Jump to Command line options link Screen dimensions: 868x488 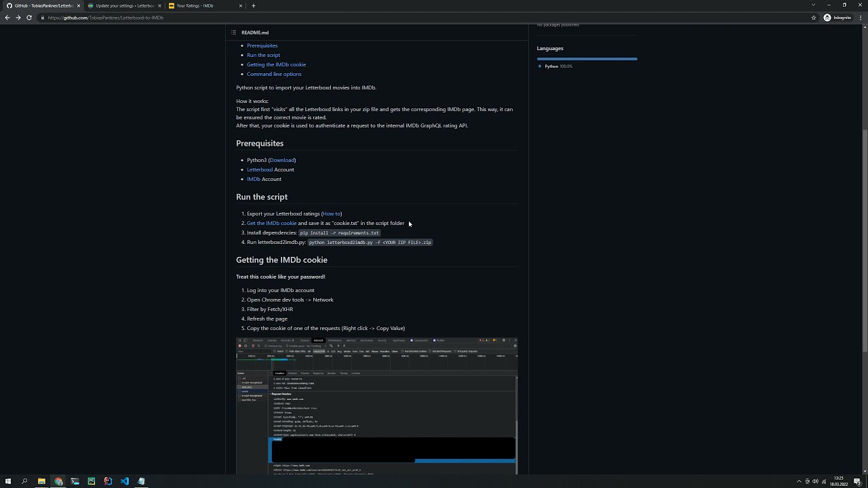(x=274, y=74)
